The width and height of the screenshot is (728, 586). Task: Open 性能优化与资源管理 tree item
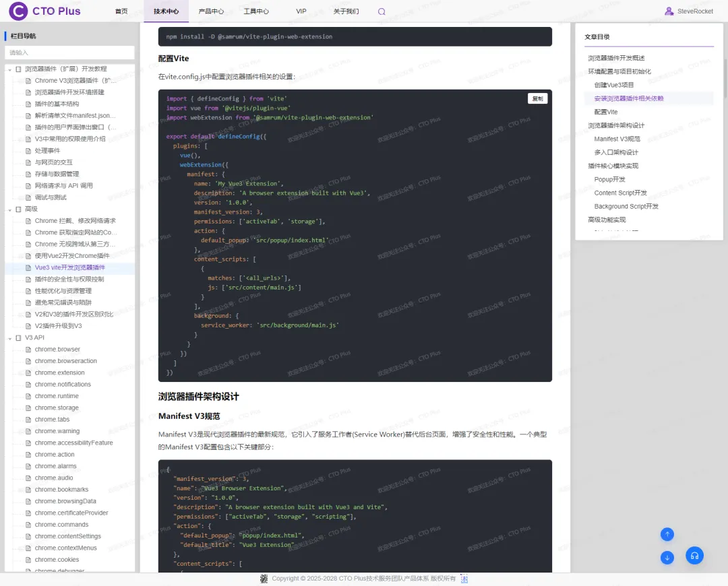click(x=63, y=291)
